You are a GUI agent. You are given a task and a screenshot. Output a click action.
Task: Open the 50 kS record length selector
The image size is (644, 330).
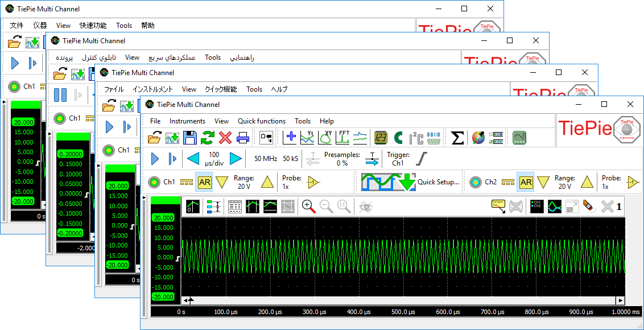pyautogui.click(x=290, y=159)
